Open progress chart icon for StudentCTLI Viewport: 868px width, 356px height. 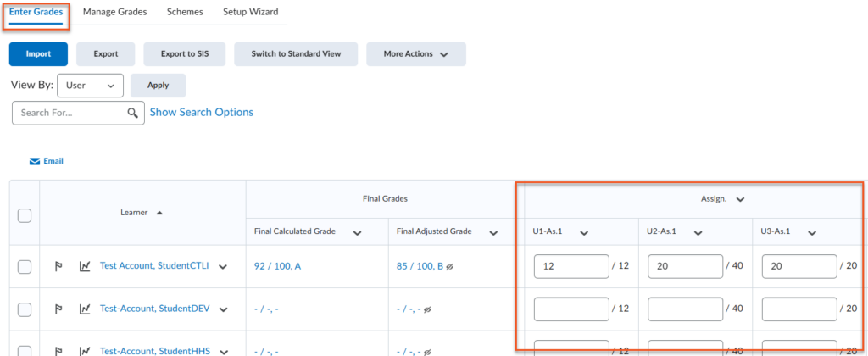[85, 266]
